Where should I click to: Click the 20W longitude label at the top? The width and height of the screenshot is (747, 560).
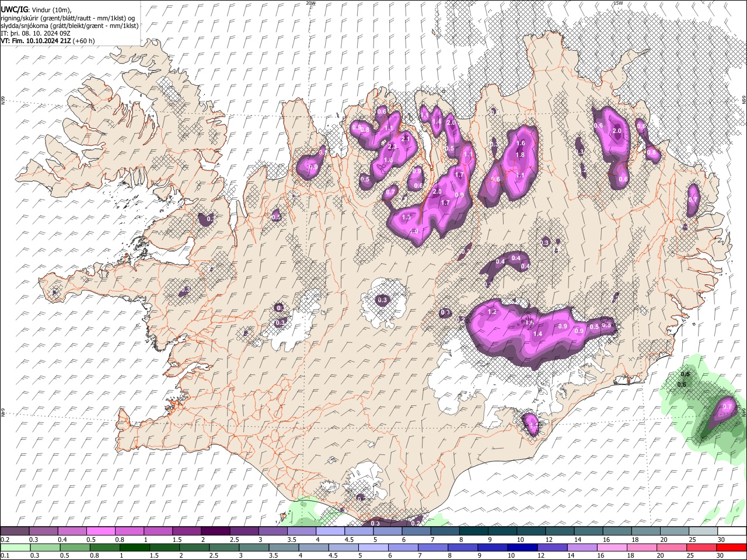310,3
